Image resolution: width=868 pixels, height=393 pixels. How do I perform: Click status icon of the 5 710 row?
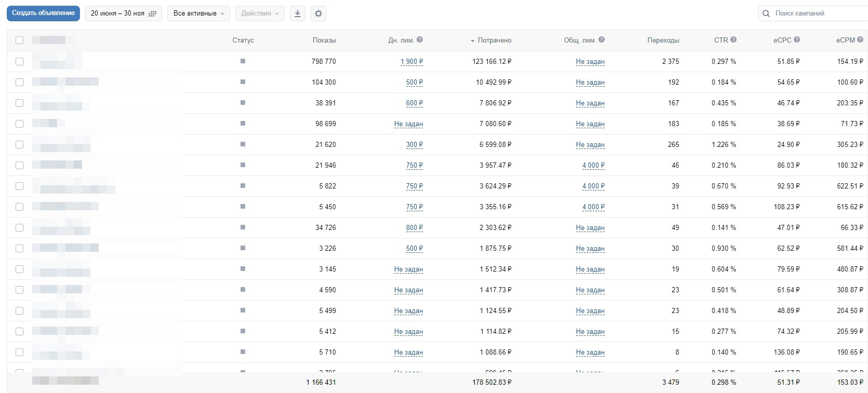tap(243, 352)
